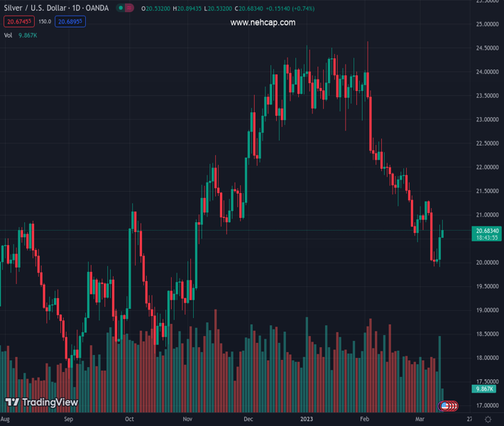Select the 2023 label on time axis
504x426 pixels.
coord(307,420)
